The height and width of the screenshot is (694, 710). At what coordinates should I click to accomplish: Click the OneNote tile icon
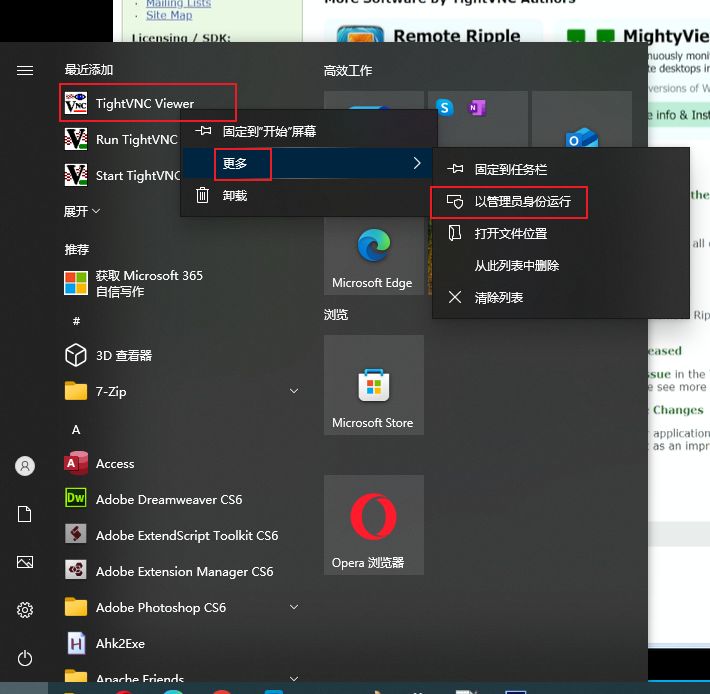pos(476,108)
